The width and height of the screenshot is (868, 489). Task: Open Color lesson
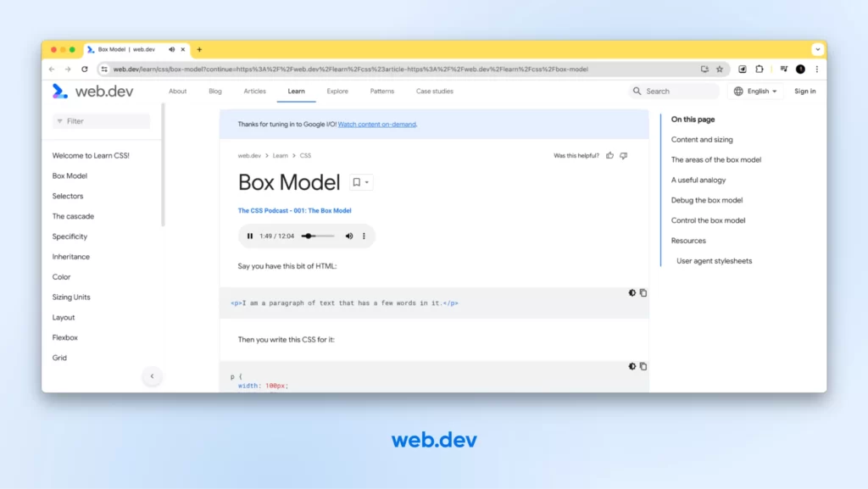click(x=61, y=277)
